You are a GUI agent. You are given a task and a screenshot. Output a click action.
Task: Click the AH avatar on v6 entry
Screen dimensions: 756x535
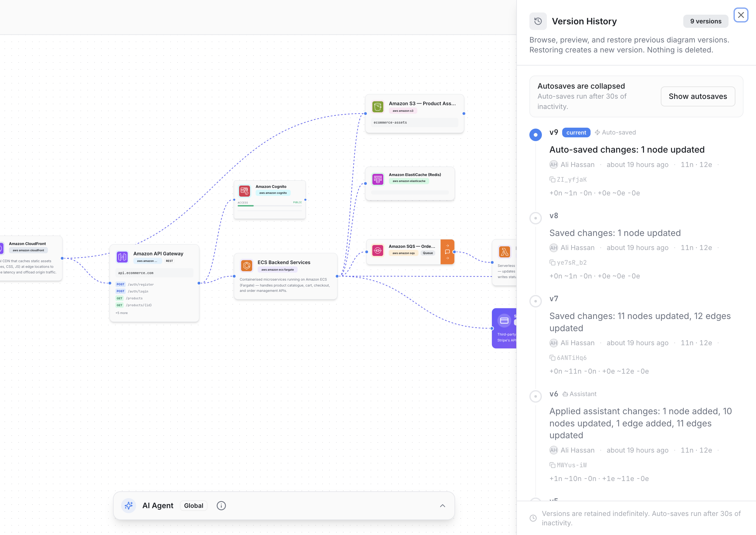click(x=553, y=450)
